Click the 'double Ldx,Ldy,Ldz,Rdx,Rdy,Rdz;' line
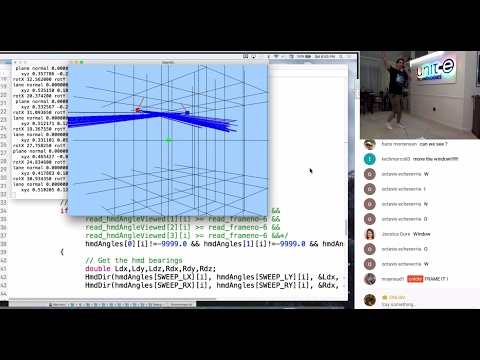480x360 pixels. (x=151, y=269)
